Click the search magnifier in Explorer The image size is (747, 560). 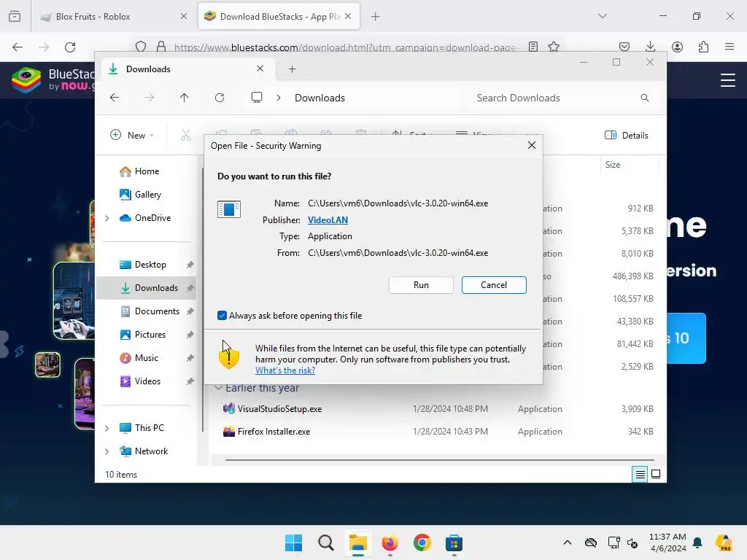pos(645,98)
